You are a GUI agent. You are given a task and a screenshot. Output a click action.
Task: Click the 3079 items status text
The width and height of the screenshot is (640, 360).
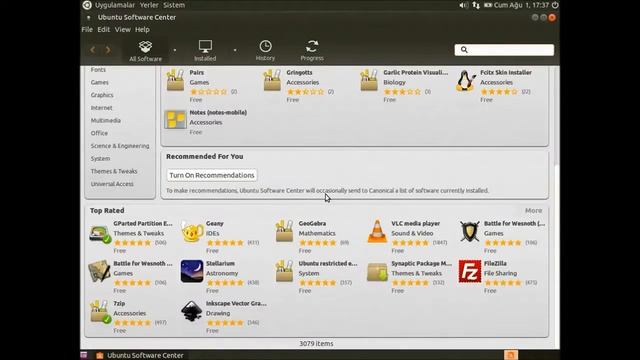pos(316,344)
